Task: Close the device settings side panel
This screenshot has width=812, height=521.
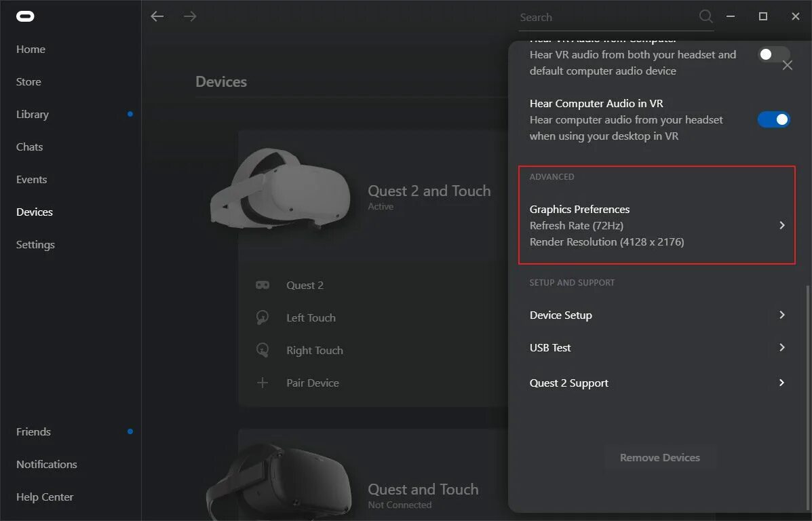Action: [787, 65]
